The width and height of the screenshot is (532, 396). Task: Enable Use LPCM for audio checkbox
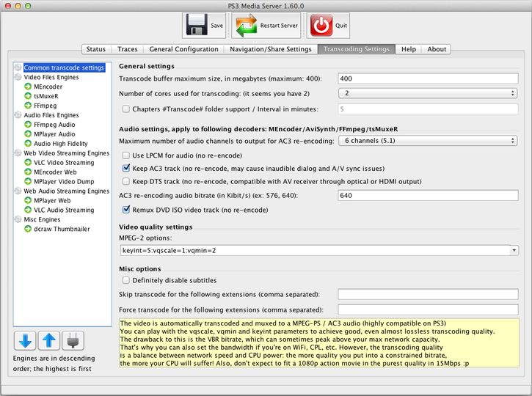(126, 155)
